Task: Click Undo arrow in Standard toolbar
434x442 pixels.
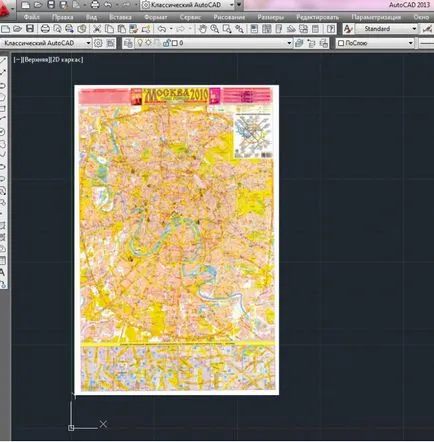Action: (162, 29)
